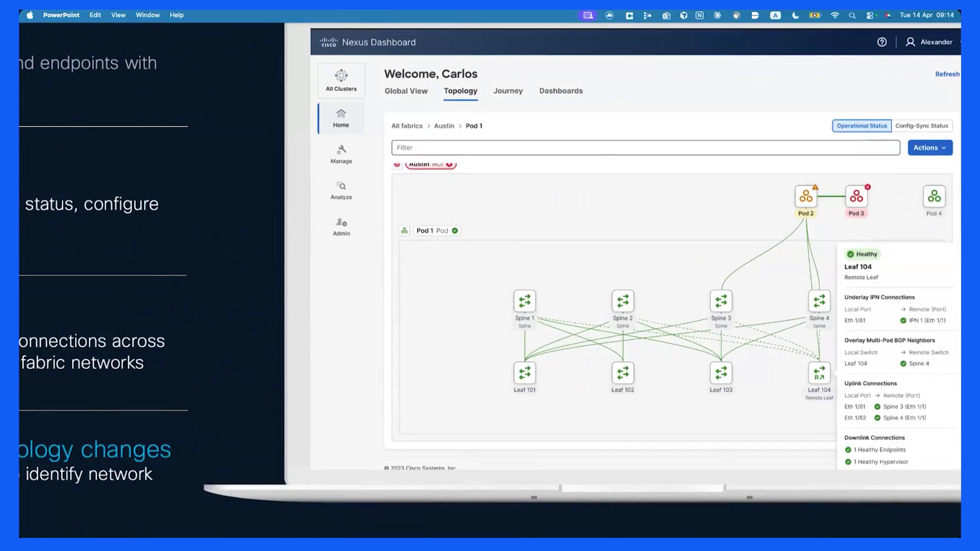Select the Spine 1 switch icon
The height and width of the screenshot is (551, 980).
tap(525, 302)
